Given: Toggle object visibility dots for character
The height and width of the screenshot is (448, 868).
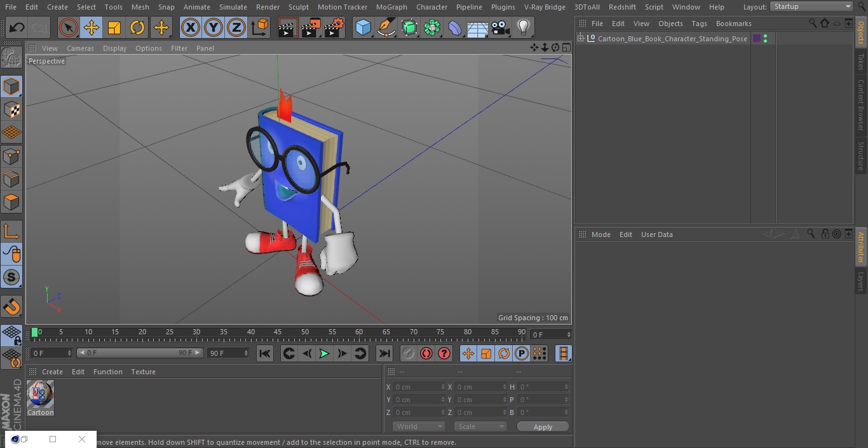Looking at the screenshot, I should coord(765,39).
